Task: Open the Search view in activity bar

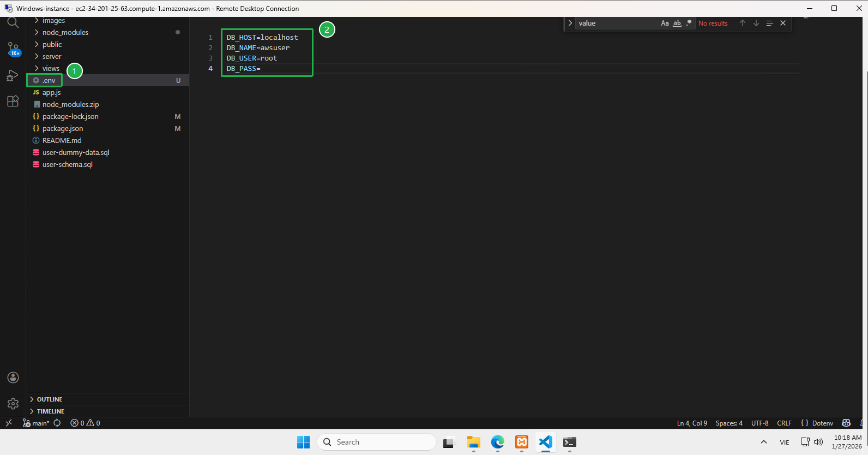Action: point(13,22)
